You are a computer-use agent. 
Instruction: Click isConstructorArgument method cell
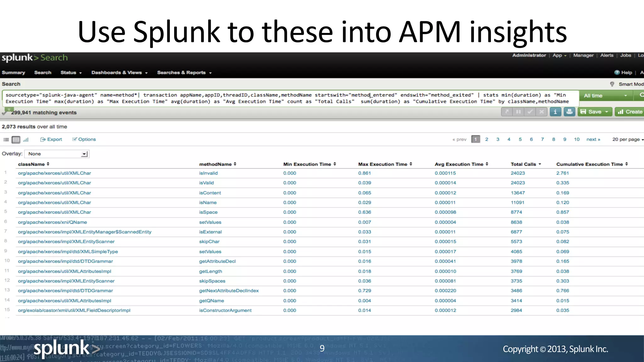click(225, 310)
